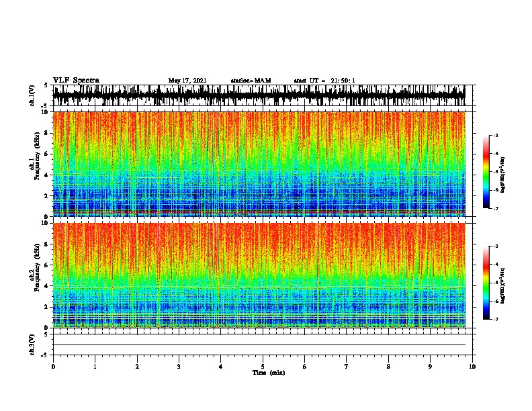The image size is (532, 411).
Task: Click time axis tick label "1"
Action: pos(95,366)
